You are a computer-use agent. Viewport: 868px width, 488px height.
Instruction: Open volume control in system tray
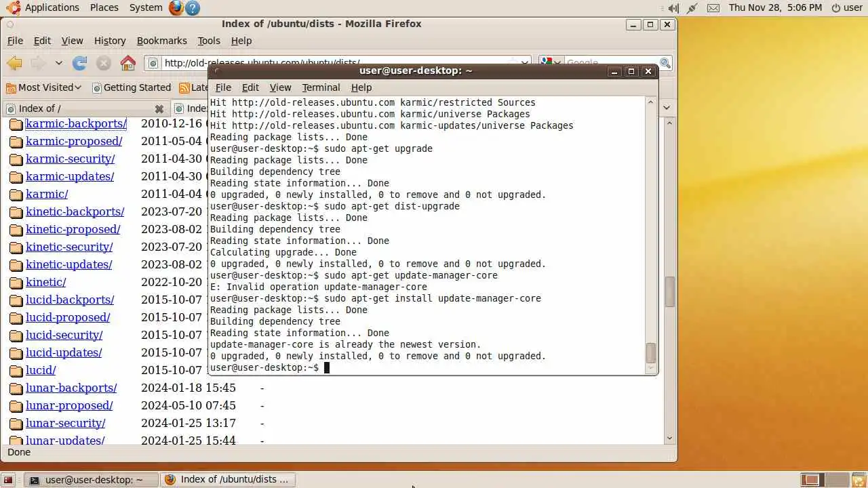pyautogui.click(x=673, y=8)
